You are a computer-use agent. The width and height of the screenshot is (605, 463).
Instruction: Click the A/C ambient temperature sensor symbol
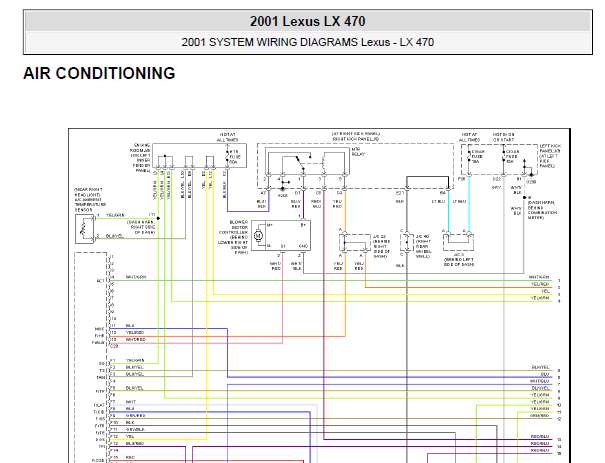[x=84, y=229]
